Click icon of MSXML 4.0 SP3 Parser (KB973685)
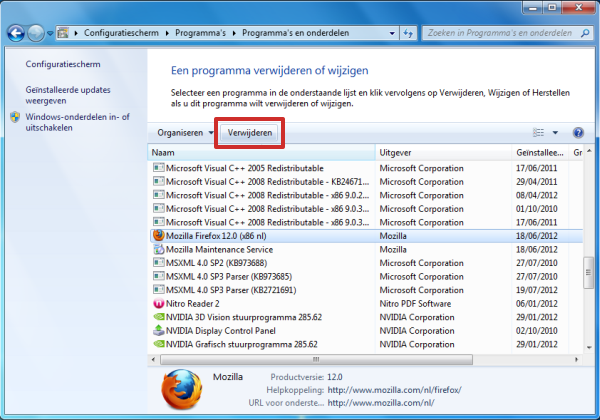The image size is (600, 420). [x=158, y=276]
